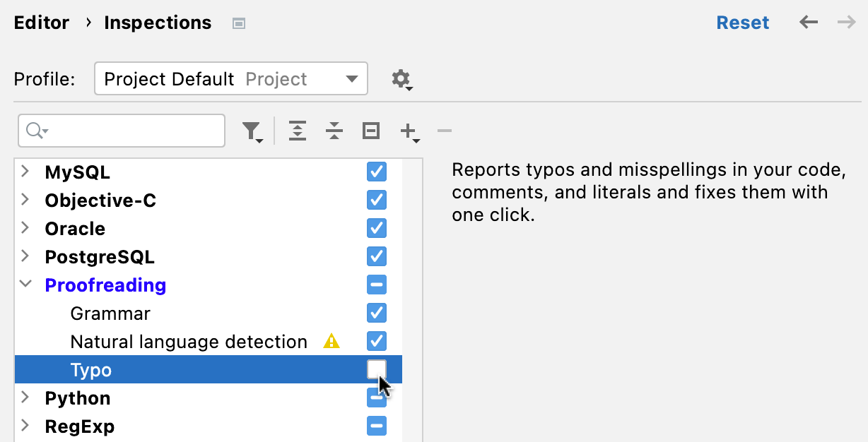Screen dimensions: 868x442
Task: Expand the Python inspections group
Action: (25, 398)
